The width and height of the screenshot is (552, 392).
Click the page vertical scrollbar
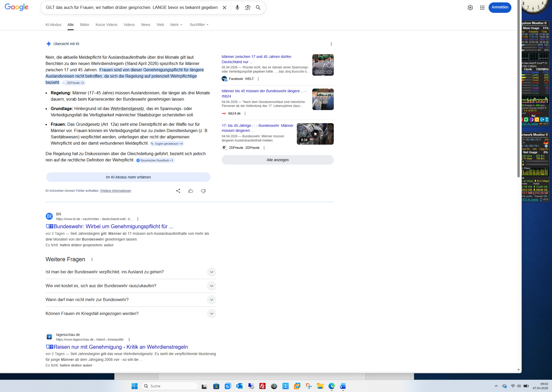518,89
